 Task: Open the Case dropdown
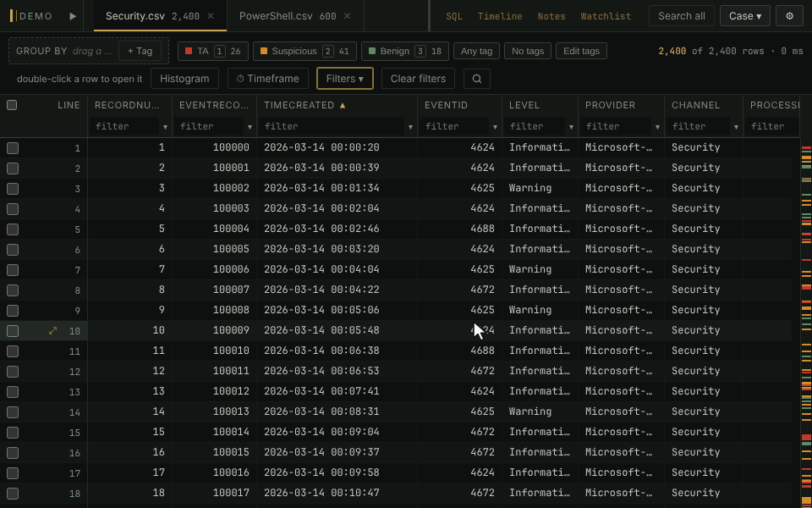click(744, 16)
